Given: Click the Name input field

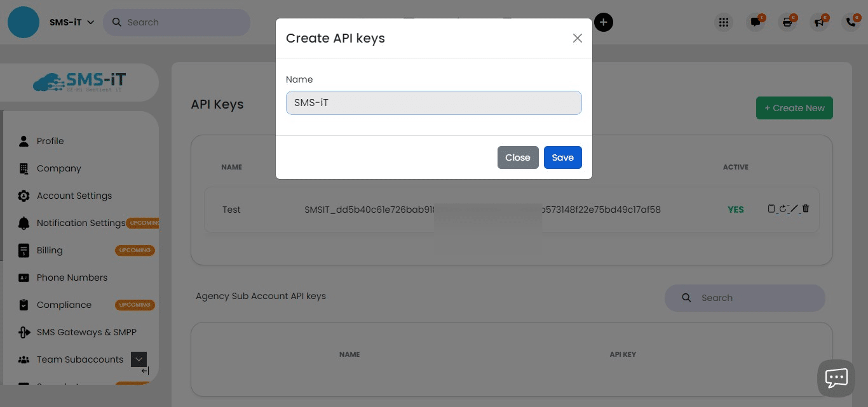Looking at the screenshot, I should 434,103.
